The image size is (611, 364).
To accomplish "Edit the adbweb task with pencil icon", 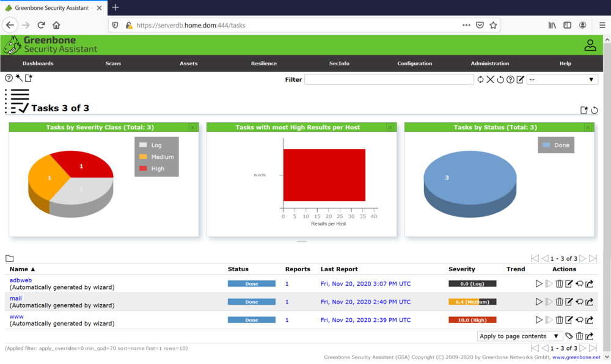I will pyautogui.click(x=569, y=284).
